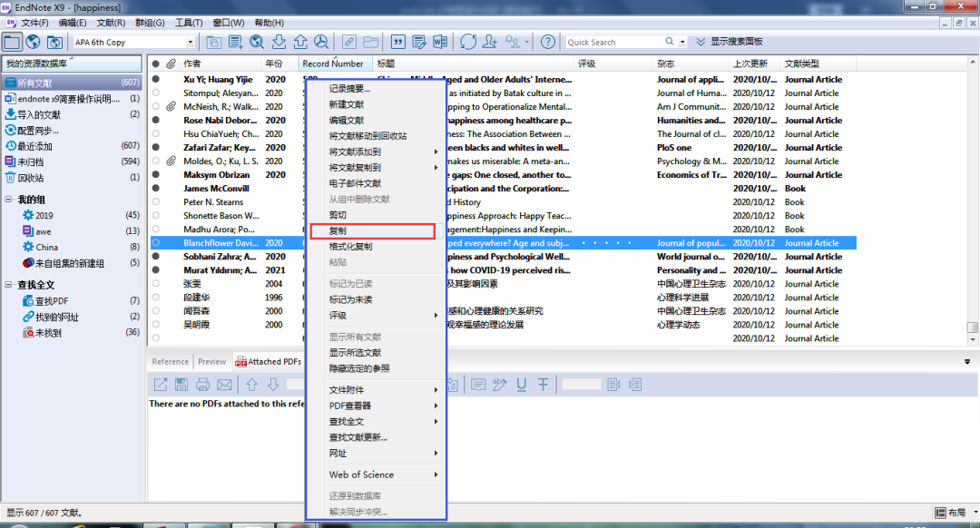Screen dimensions: 980x528
Task: Click the Quick Search magnifier icon
Action: point(670,41)
